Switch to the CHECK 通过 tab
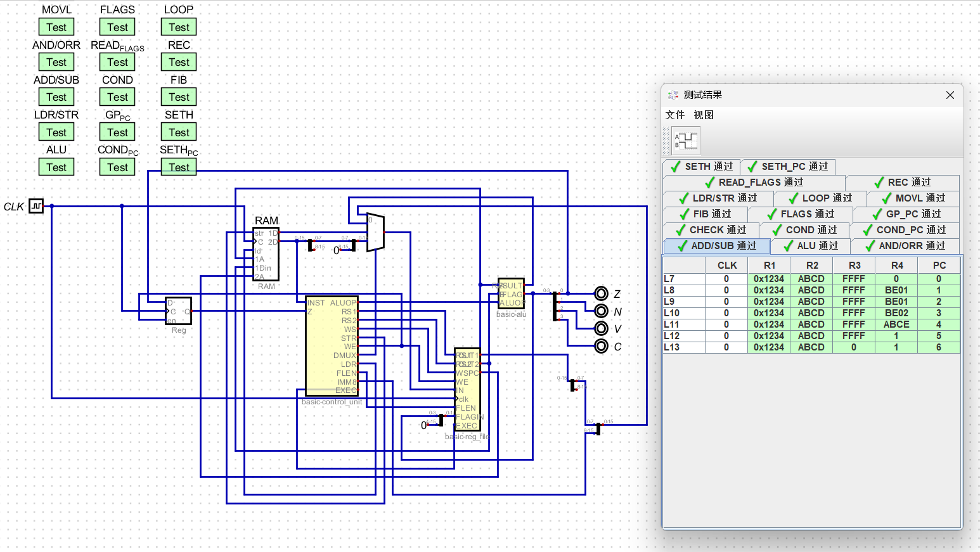 711,230
